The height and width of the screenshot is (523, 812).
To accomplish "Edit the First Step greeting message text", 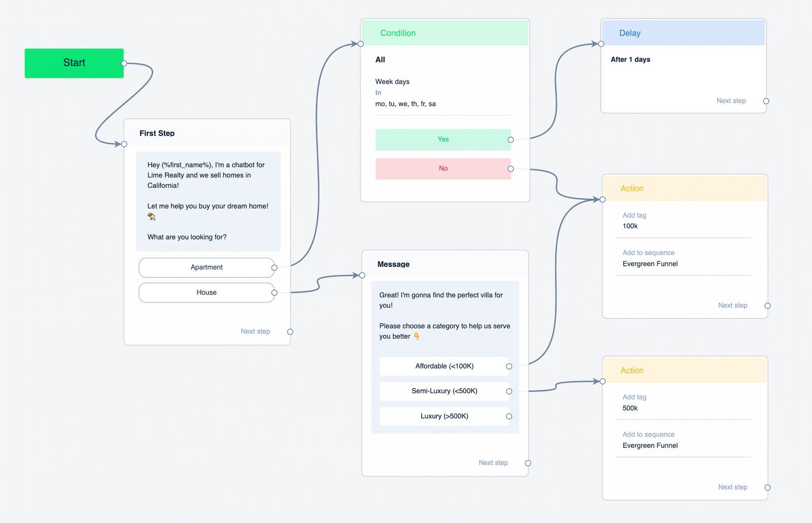I will click(208, 201).
